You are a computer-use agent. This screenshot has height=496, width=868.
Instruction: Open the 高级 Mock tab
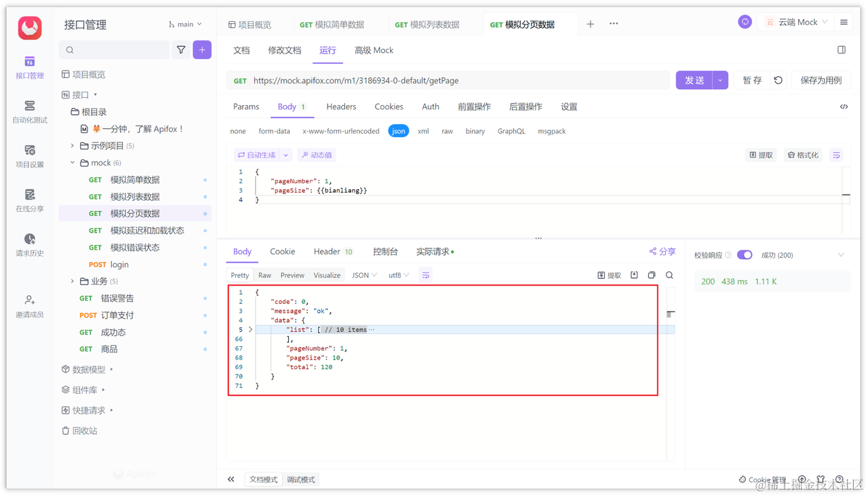[x=374, y=50]
